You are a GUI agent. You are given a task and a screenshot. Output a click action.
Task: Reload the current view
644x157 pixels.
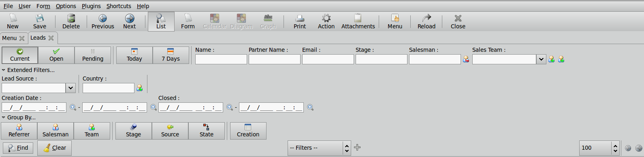pyautogui.click(x=426, y=21)
